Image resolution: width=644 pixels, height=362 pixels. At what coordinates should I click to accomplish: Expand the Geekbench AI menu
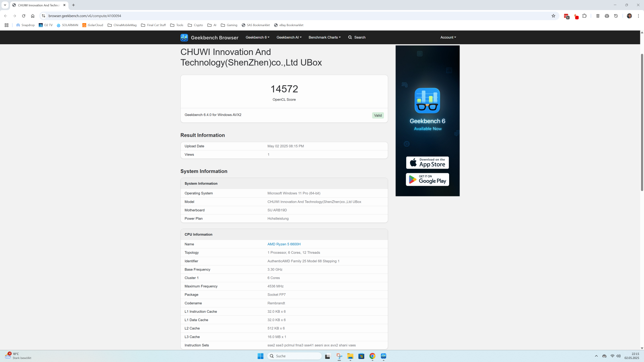click(289, 37)
